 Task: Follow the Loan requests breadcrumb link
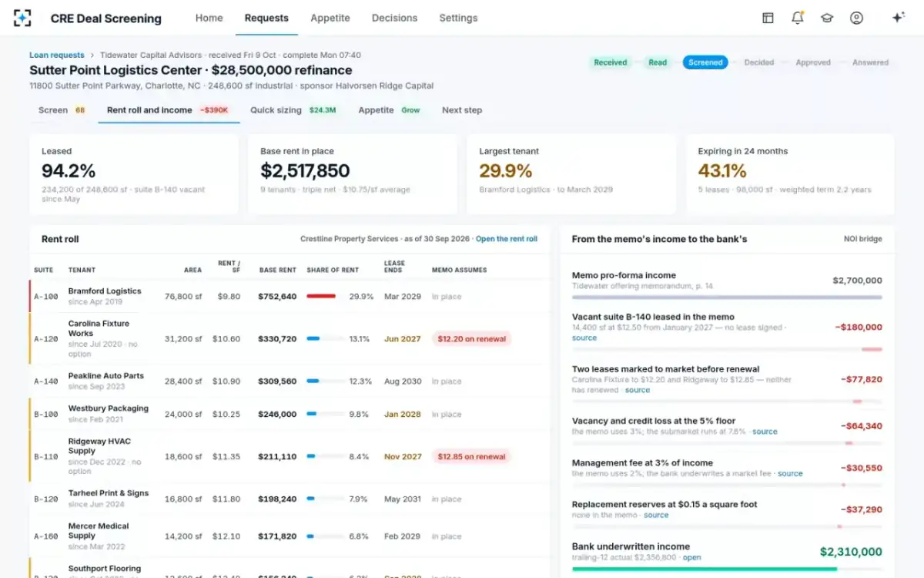coord(57,55)
